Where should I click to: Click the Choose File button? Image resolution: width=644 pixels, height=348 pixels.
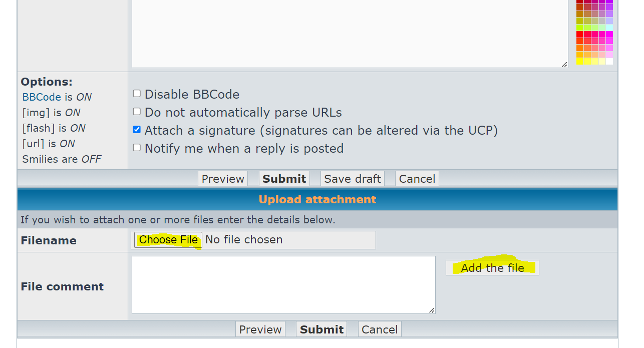(168, 240)
